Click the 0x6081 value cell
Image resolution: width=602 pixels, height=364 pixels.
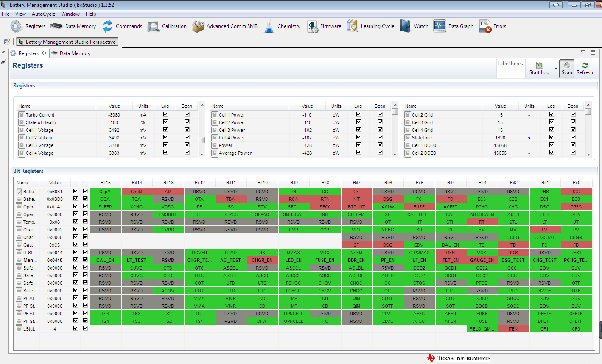coord(55,192)
